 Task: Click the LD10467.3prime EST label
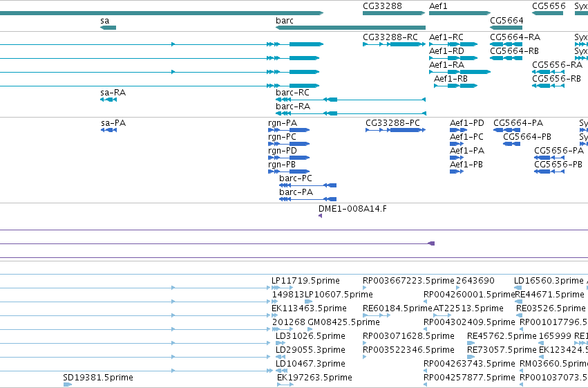(310, 364)
